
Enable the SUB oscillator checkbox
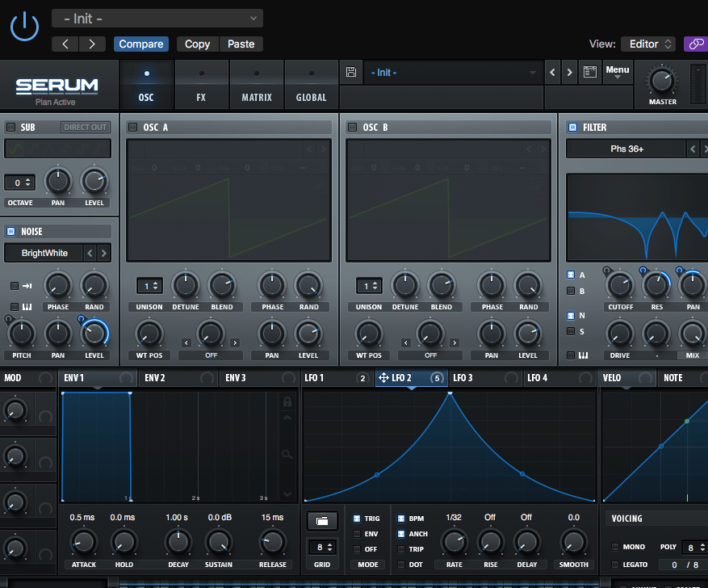10,127
